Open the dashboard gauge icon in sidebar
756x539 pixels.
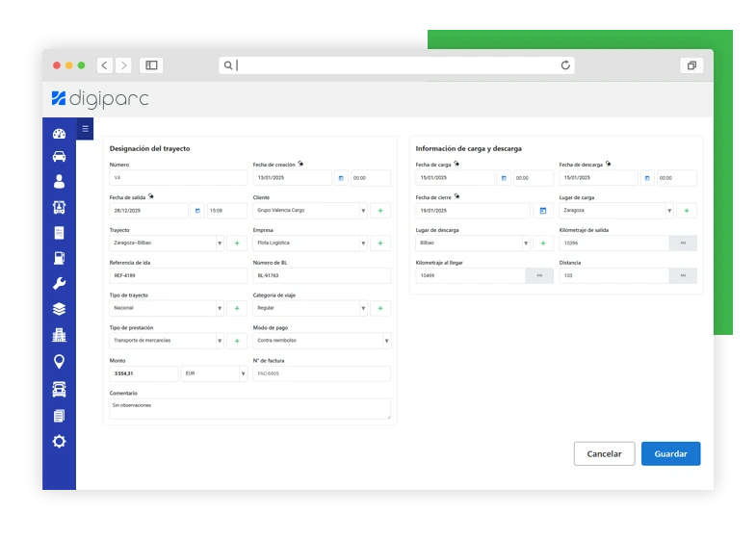coord(59,134)
